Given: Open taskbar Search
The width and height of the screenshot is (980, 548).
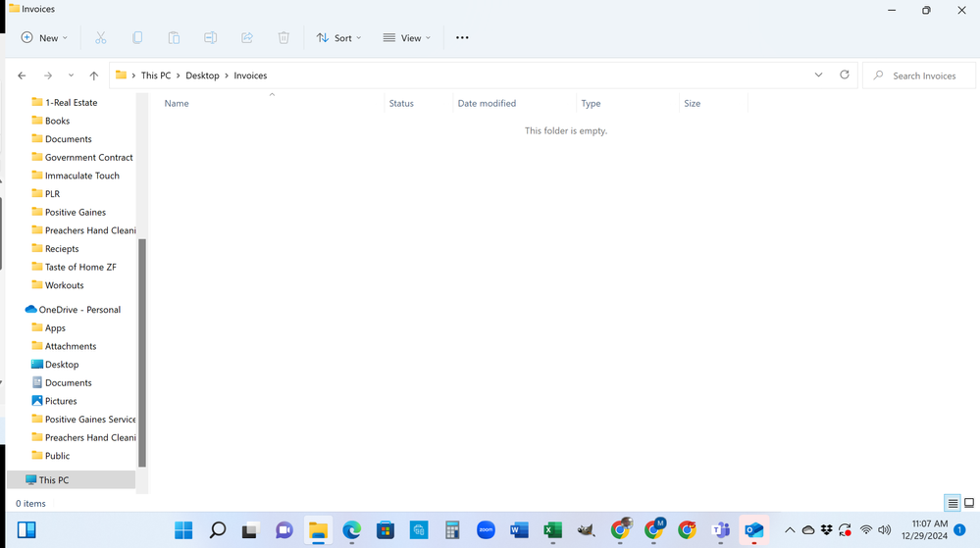Looking at the screenshot, I should 218,530.
